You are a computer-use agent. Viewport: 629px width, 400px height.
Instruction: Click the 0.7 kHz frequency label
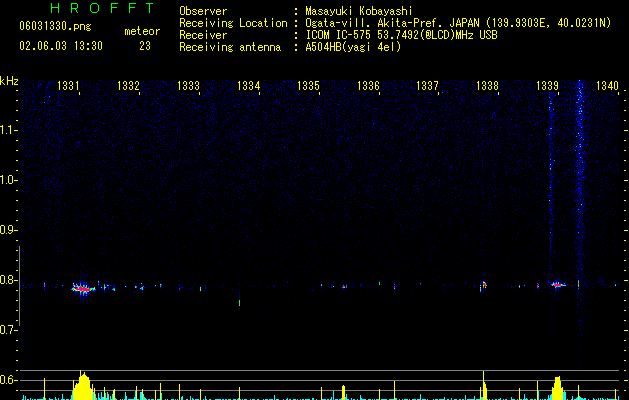pos(8,330)
